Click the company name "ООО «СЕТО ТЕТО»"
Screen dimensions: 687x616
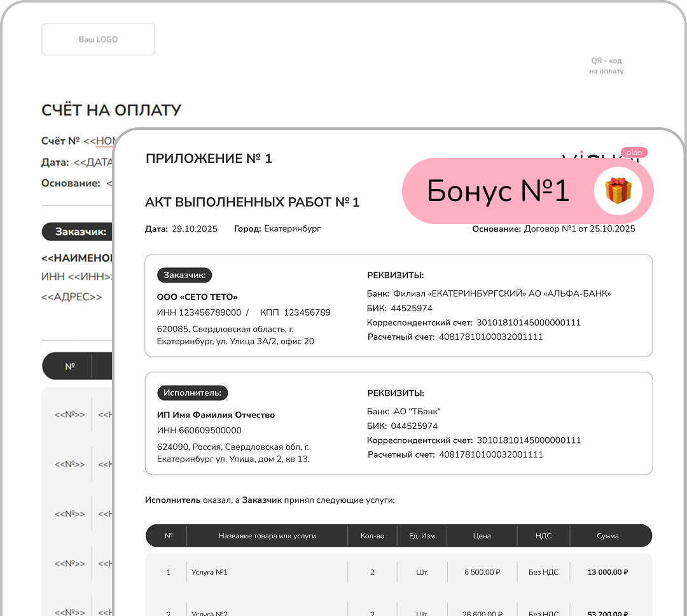coord(197,297)
